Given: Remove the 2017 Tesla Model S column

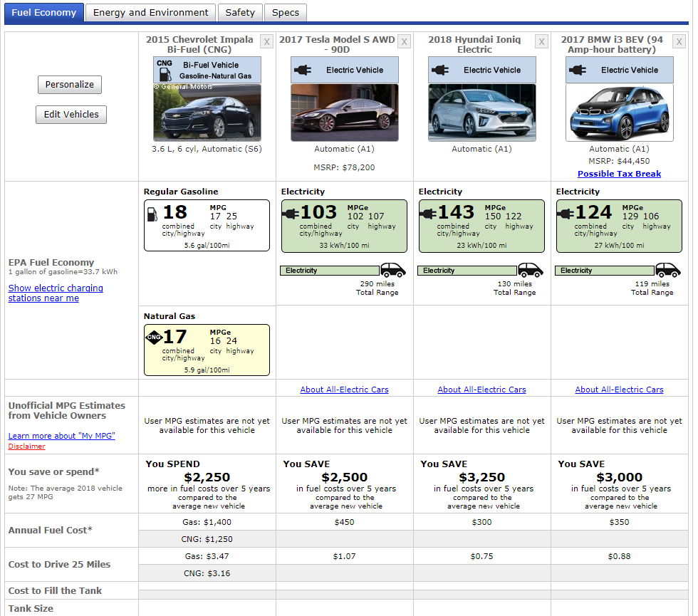Looking at the screenshot, I should (405, 42).
